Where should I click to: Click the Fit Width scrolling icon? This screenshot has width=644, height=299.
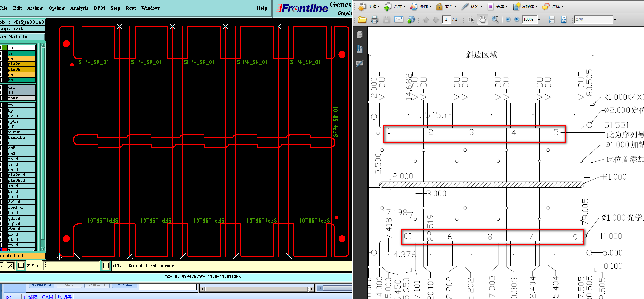(552, 20)
